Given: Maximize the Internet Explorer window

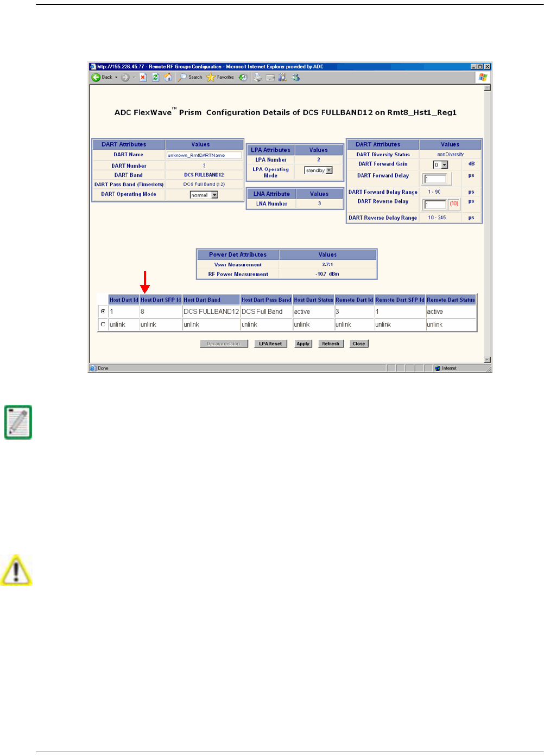Looking at the screenshot, I should click(x=480, y=66).
